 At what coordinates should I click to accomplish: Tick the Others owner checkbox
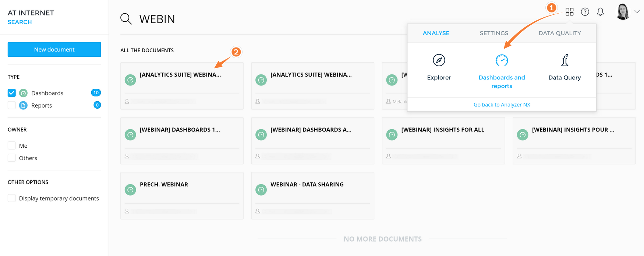pos(12,158)
